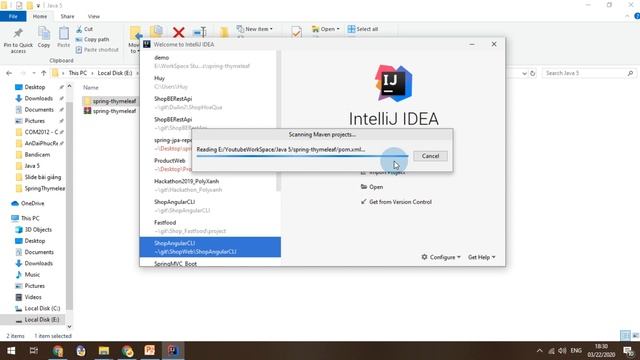Screen dimensions: 640x360
Task: Click Task View on taskbar
Action: pyautogui.click(x=34, y=351)
